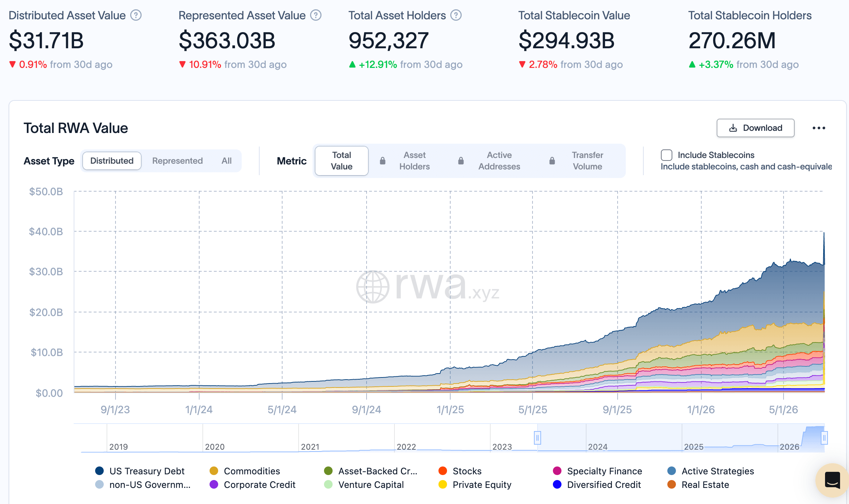Enable the Include Stablecoins checkbox
The height and width of the screenshot is (504, 849).
pos(667,155)
